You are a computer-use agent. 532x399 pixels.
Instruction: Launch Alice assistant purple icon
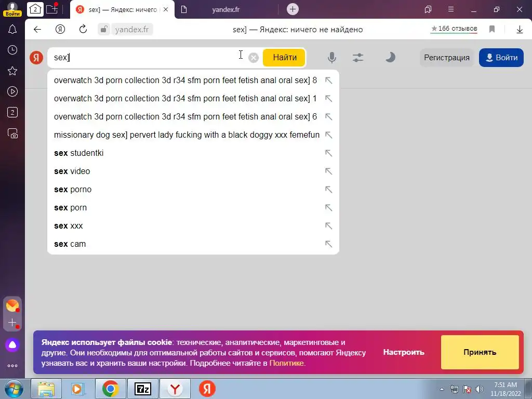(12, 345)
